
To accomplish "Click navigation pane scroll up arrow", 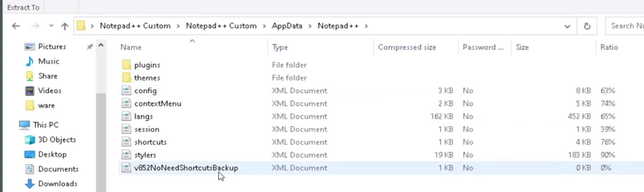I will tap(101, 46).
